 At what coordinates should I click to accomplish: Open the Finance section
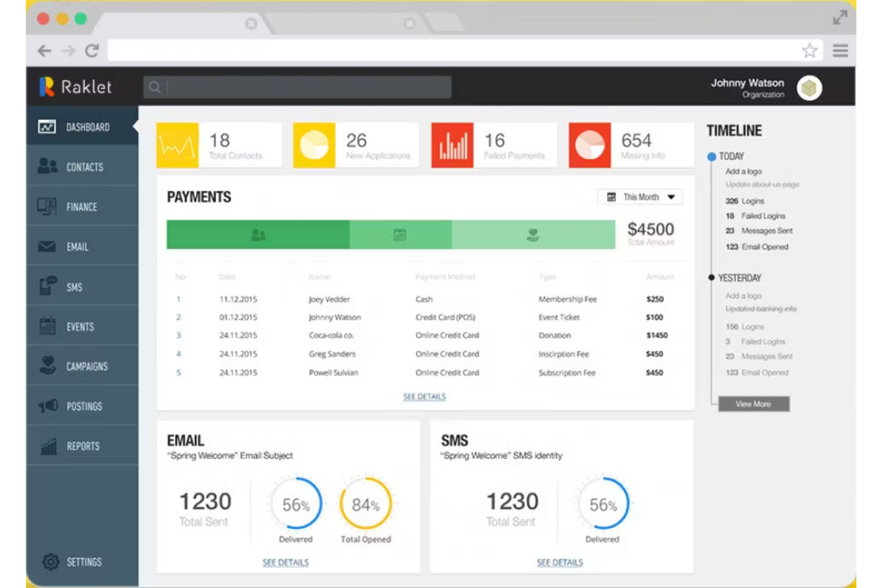(x=48, y=207)
